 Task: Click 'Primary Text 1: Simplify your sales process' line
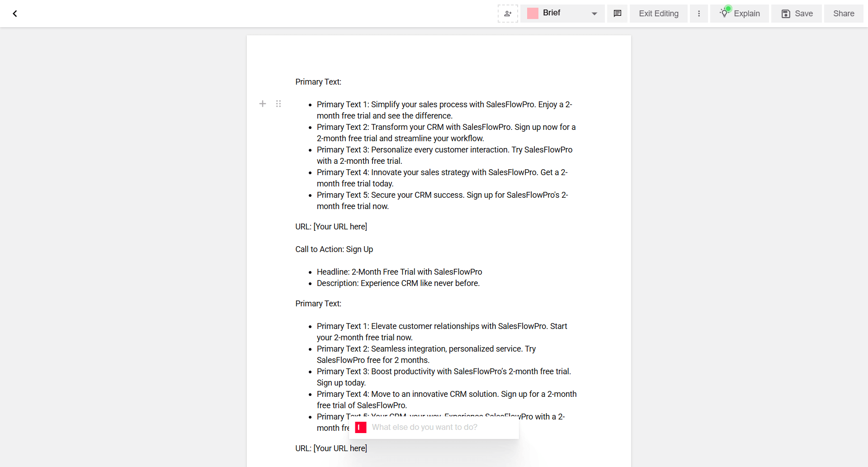(444, 110)
